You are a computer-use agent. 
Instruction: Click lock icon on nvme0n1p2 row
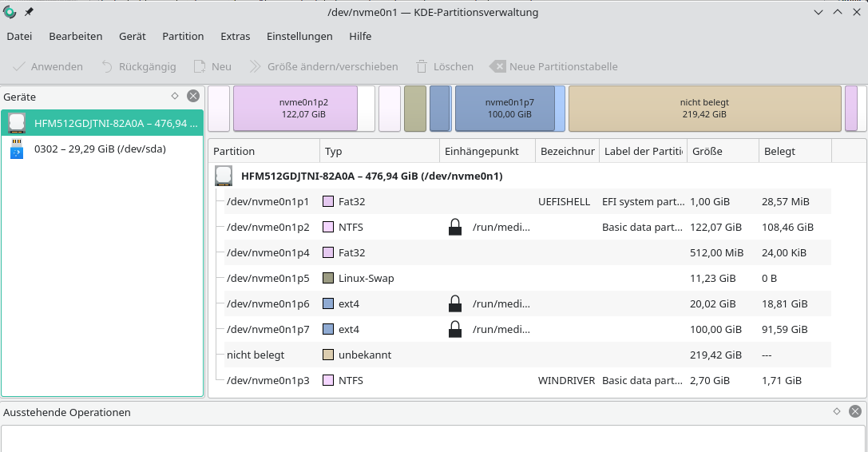pyautogui.click(x=455, y=228)
